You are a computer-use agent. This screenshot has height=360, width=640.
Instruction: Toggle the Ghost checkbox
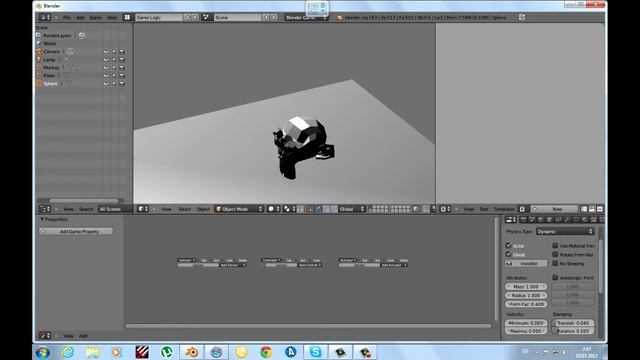pyautogui.click(x=508, y=254)
